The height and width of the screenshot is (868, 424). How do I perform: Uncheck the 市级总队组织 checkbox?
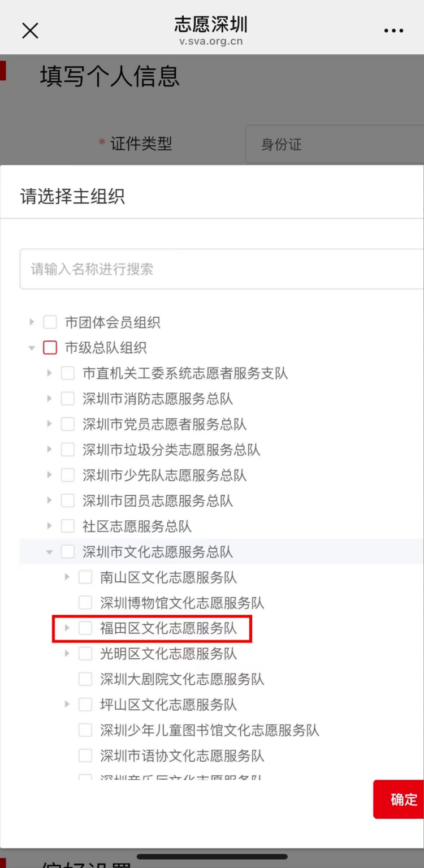(50, 347)
